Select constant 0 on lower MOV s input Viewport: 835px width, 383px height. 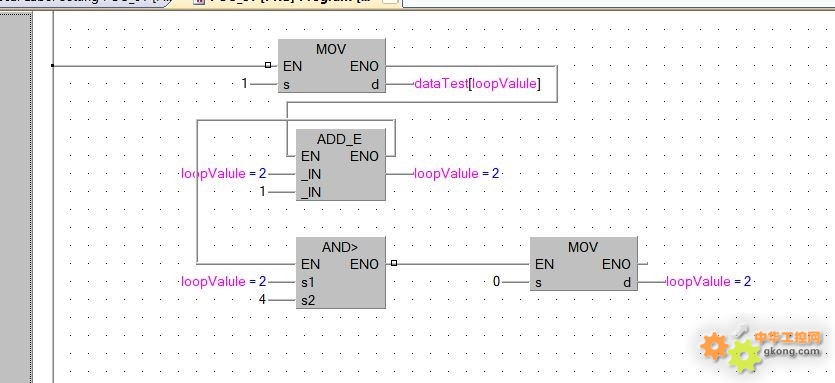pos(496,281)
